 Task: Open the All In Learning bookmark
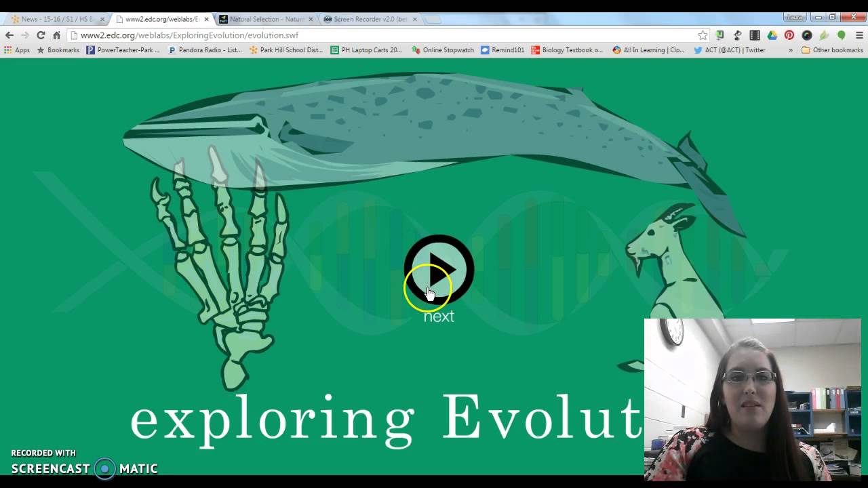point(648,50)
